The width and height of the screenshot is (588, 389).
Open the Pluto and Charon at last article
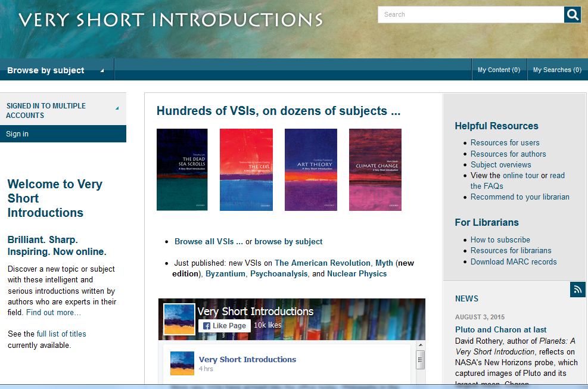click(x=500, y=330)
